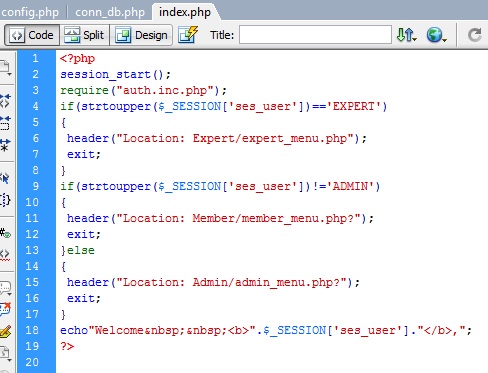The width and height of the screenshot is (488, 373).
Task: Open Recent Snippets icon
Action: 6,354
